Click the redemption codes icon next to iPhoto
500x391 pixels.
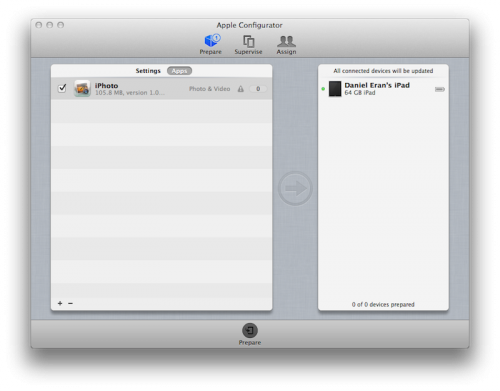point(241,89)
